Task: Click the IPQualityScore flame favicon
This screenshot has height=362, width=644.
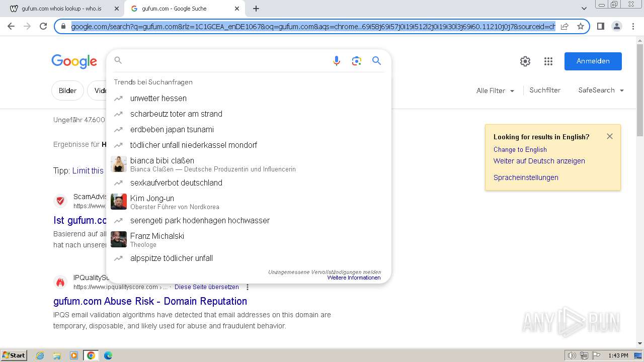Action: tap(60, 282)
